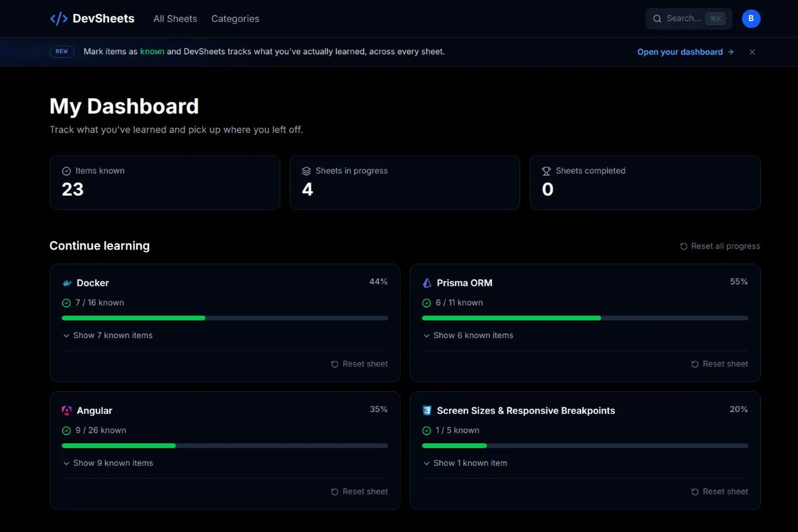Click the Reset all progress circular arrow icon

click(683, 246)
